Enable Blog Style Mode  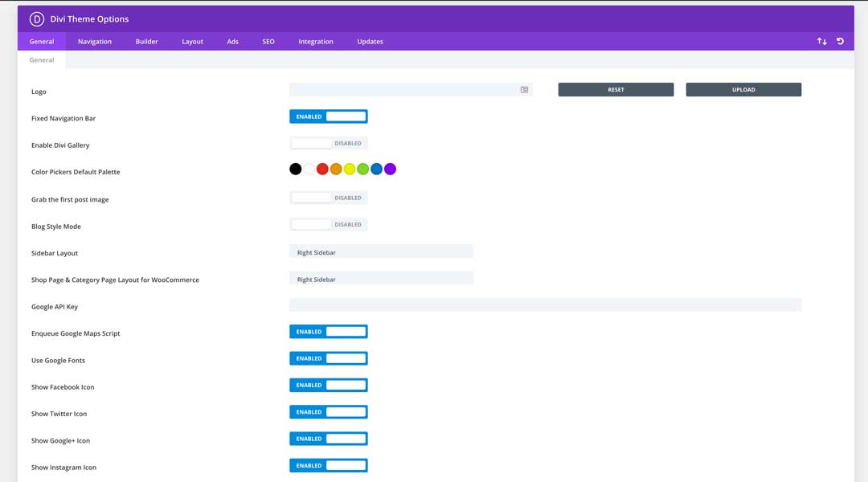click(328, 225)
